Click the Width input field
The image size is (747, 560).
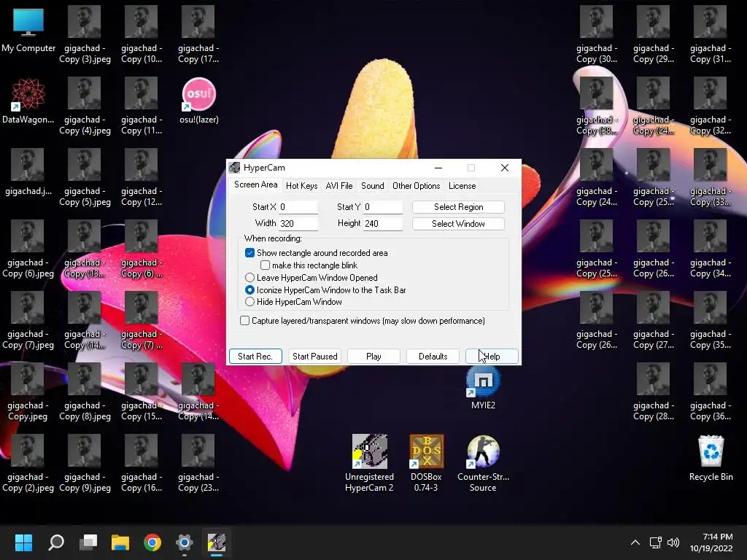298,224
